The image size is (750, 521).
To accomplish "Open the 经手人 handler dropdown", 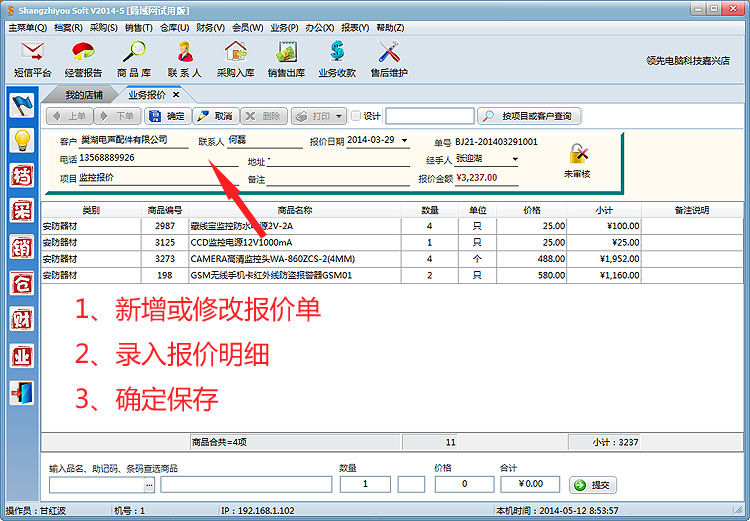I will [x=515, y=159].
